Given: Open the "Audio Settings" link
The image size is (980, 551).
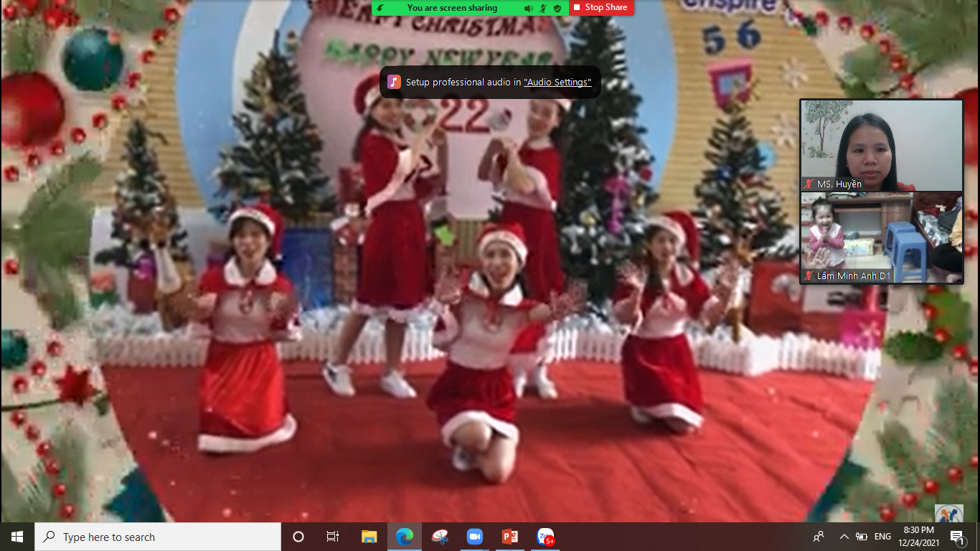Looking at the screenshot, I should 557,83.
